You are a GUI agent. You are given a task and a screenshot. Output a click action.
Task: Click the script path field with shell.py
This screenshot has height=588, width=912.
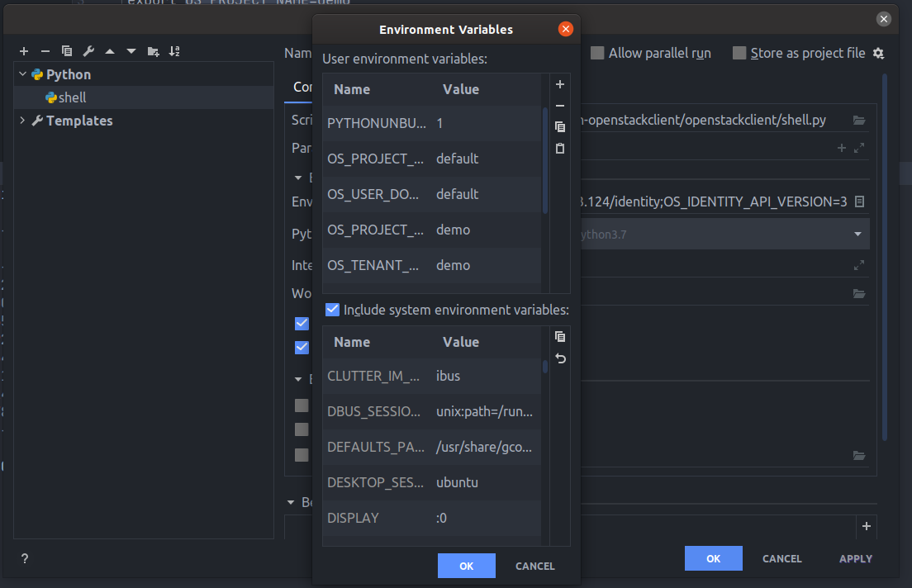tap(715, 121)
